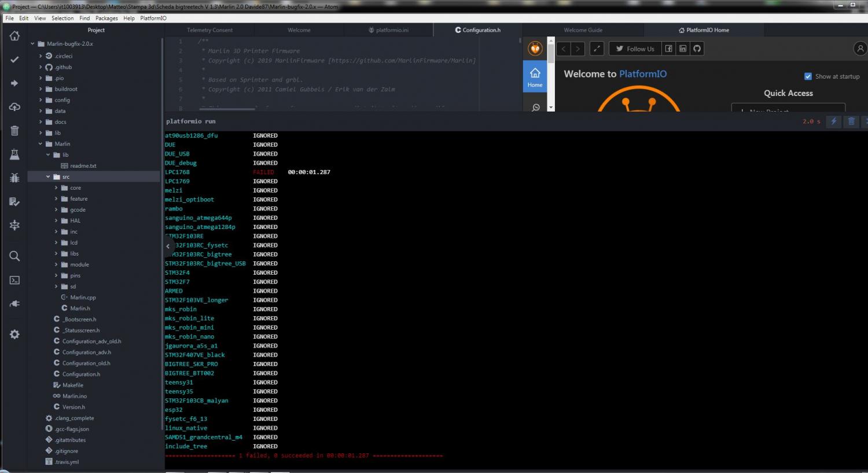Open the user account profile icon
Image resolution: width=868 pixels, height=473 pixels.
860,49
